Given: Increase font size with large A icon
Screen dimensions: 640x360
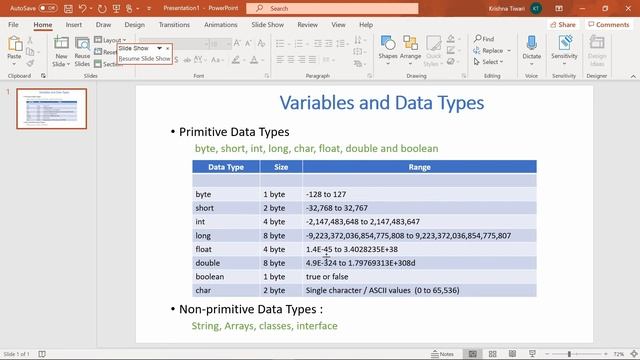Looking at the screenshot, I should [237, 43].
